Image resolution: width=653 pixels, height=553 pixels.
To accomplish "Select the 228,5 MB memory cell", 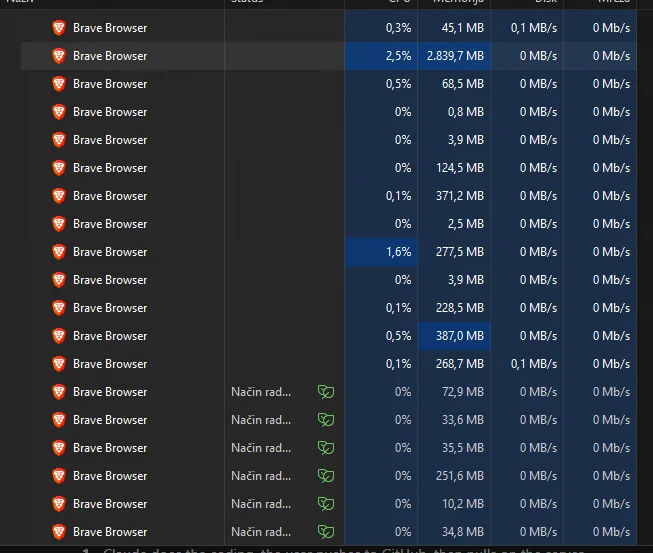I will (x=454, y=308).
